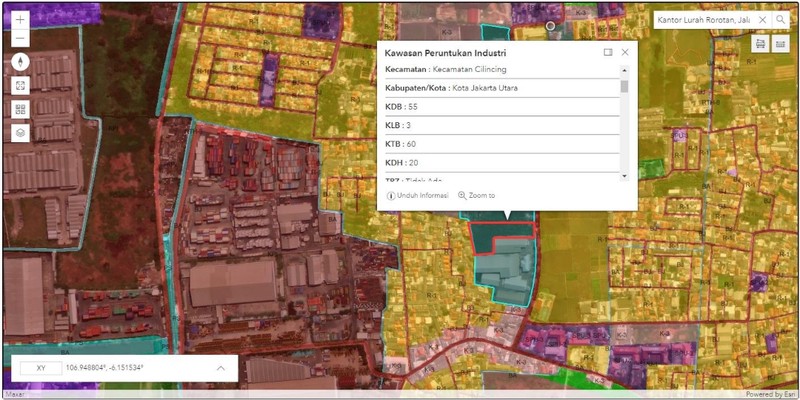Zoom out the map with minus button

[x=21, y=39]
